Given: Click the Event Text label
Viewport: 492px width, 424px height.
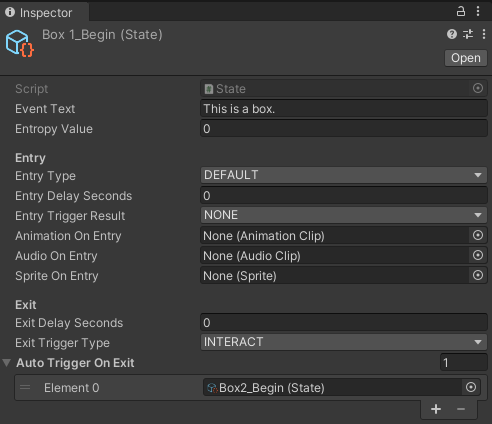Looking at the screenshot, I should click(45, 109).
